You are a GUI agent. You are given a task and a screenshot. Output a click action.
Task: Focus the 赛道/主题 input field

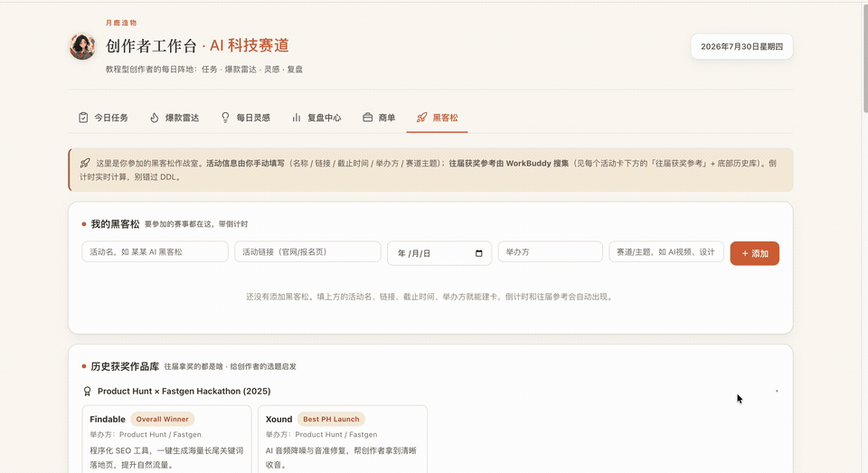666,251
